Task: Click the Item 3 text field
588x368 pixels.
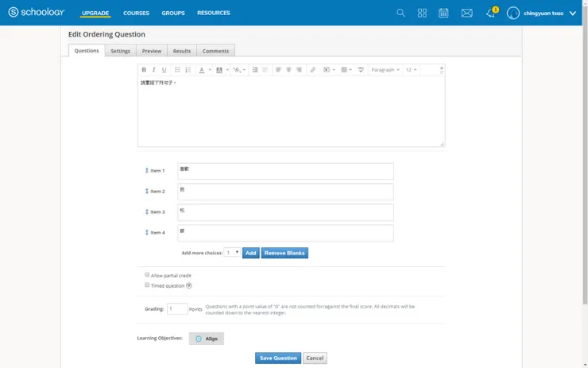Action: tap(285, 212)
